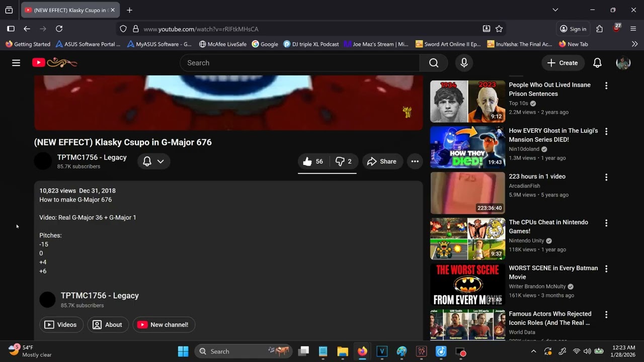Open the uBlock extension icon with badge

coord(616,29)
